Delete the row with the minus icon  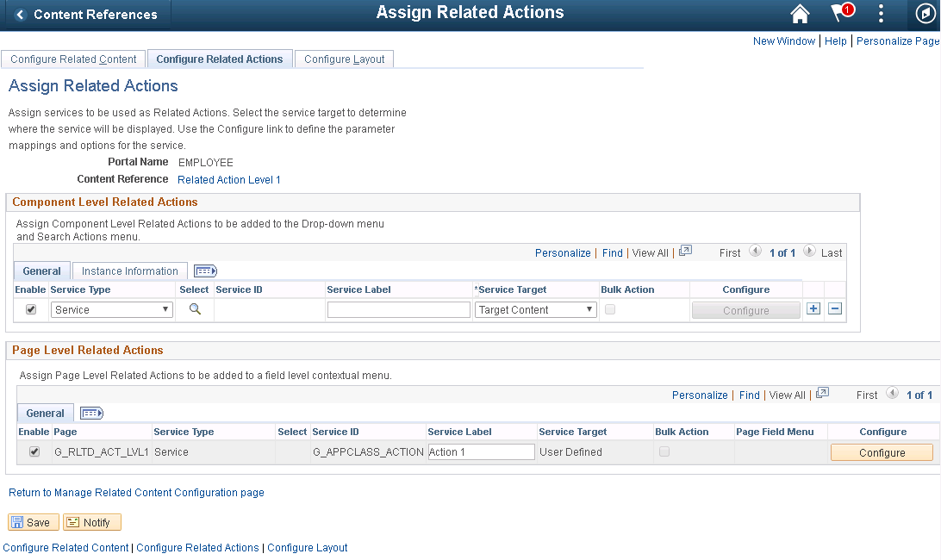pyautogui.click(x=834, y=309)
